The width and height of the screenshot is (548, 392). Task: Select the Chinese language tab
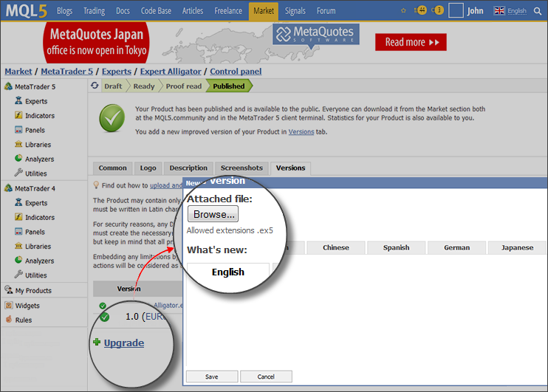[x=336, y=248]
